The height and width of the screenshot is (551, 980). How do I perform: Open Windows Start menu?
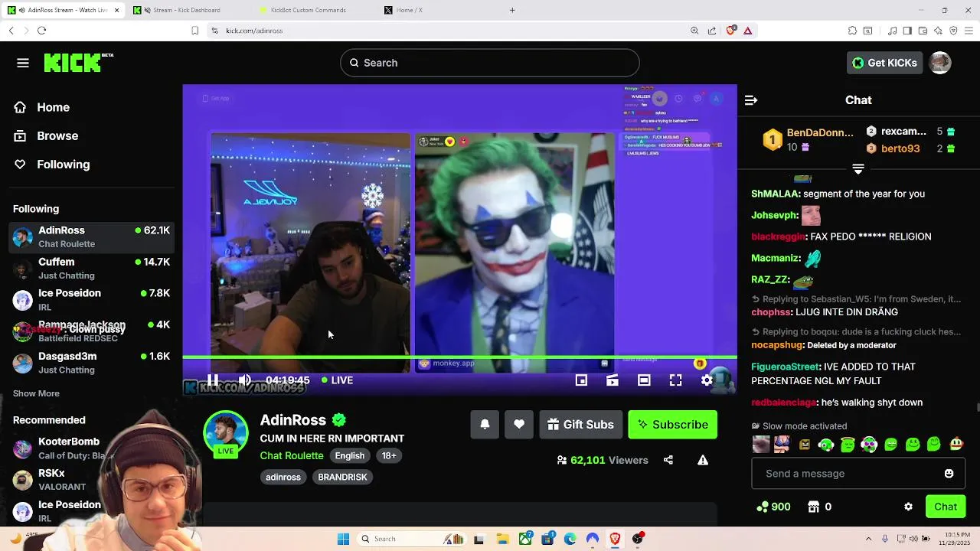pyautogui.click(x=343, y=539)
